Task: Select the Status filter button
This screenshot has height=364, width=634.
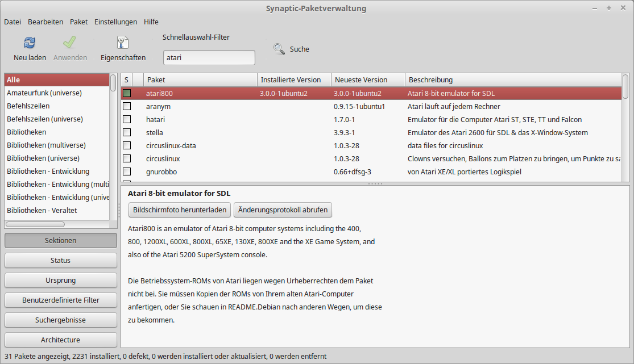Action: pos(61,260)
